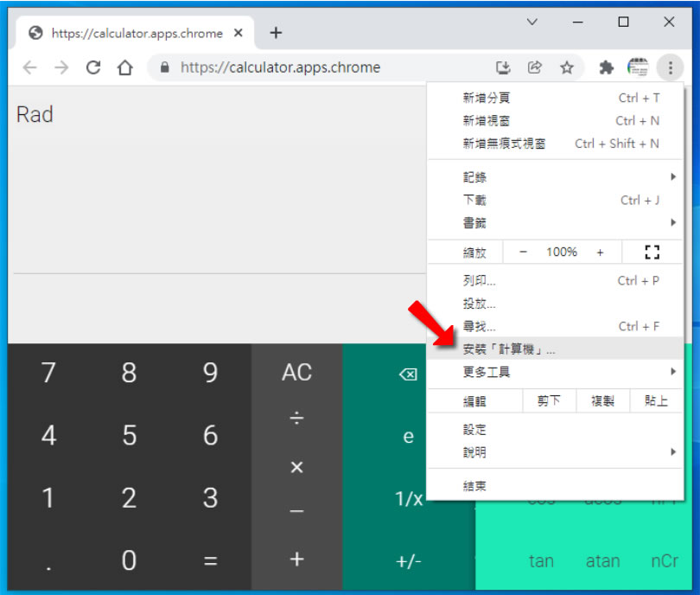Reload the calculator page

(x=93, y=67)
